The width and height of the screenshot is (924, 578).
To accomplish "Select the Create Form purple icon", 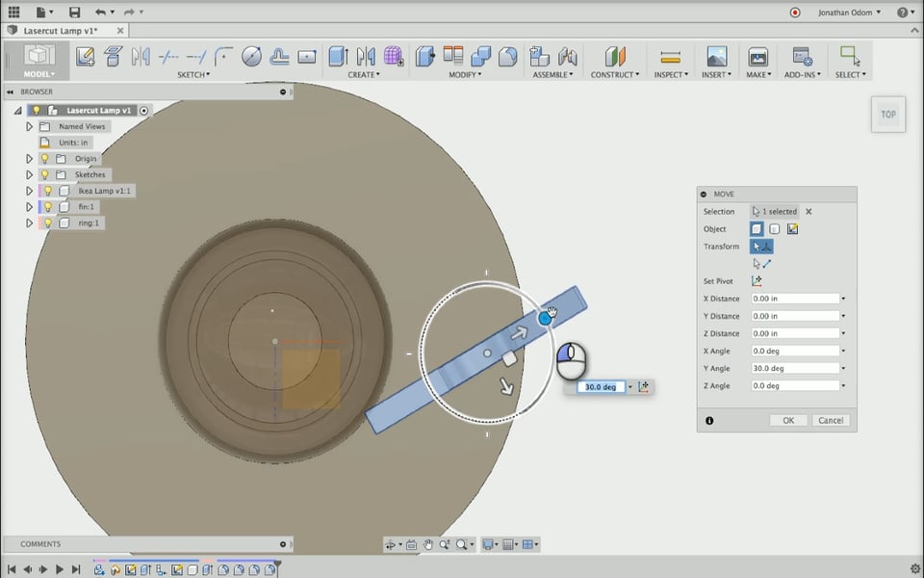I will pyautogui.click(x=394, y=57).
